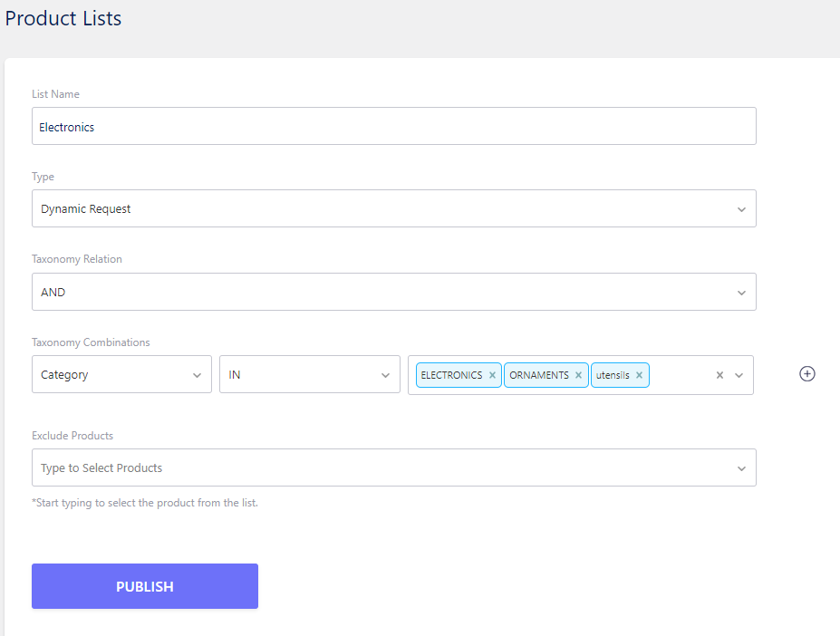Remove the ORNAMENTS tag
This screenshot has width=840, height=636.
[x=578, y=375]
